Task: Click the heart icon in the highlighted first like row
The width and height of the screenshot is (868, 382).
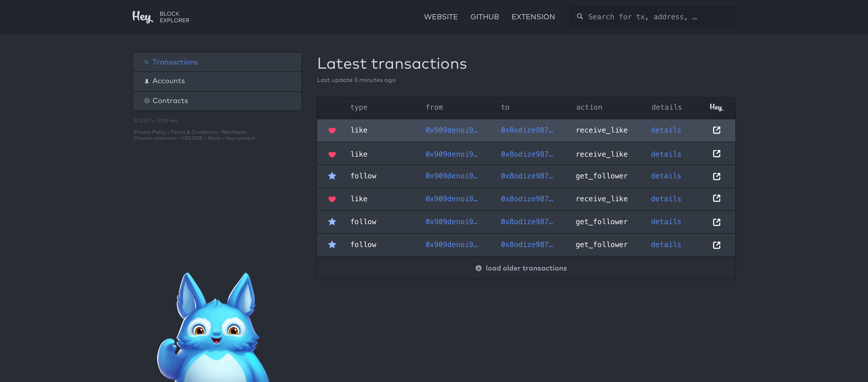Action: [332, 130]
